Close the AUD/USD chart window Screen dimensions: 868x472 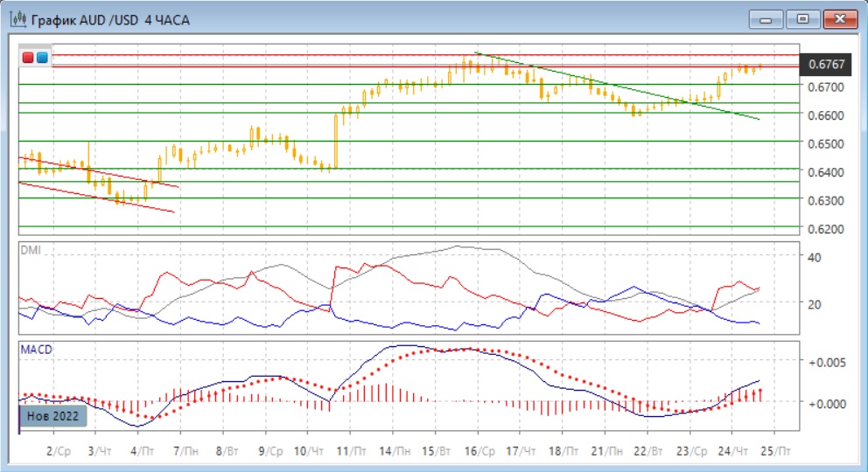836,18
